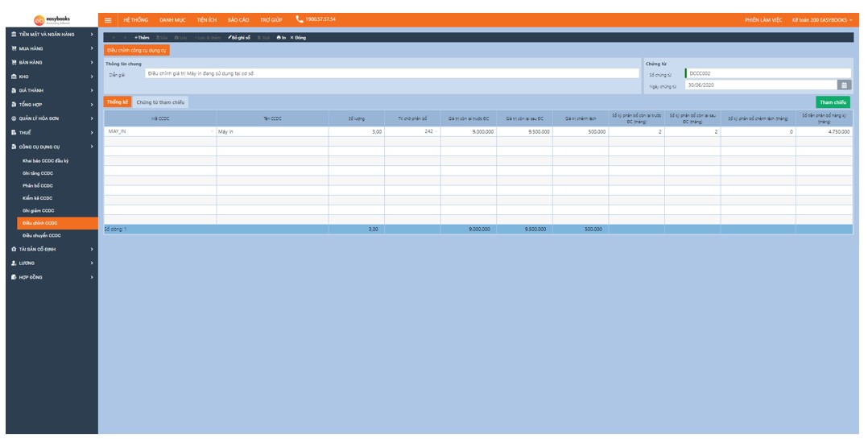Click Sửa (edit) toolbar button
Image resolution: width=868 pixels, height=439 pixels.
pyautogui.click(x=162, y=38)
